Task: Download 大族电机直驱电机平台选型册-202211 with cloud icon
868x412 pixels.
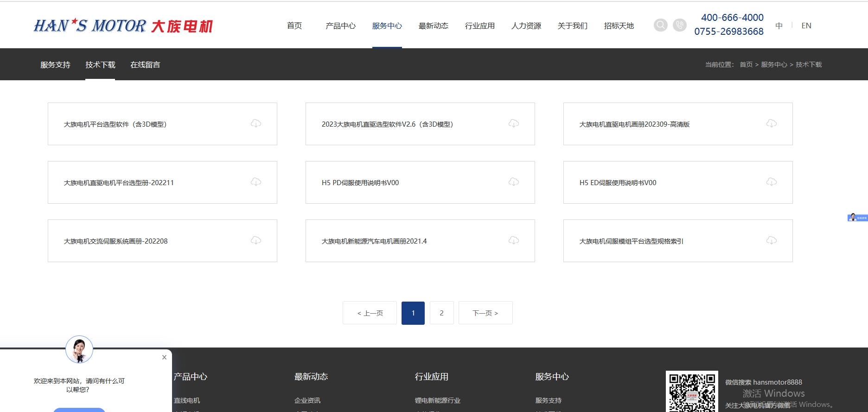Action: (256, 182)
